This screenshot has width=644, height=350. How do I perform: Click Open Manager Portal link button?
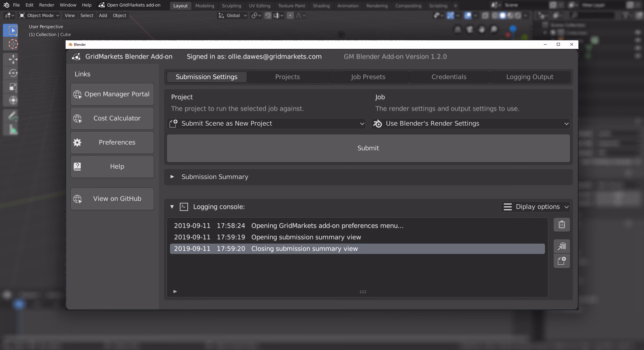(x=112, y=94)
